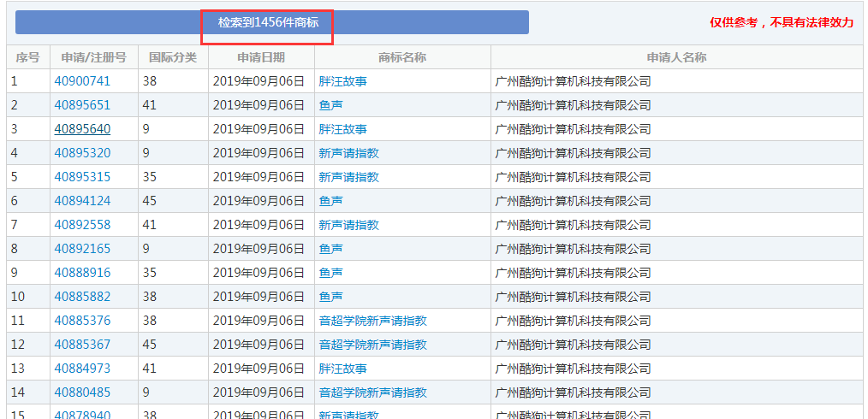Click the 申请日期 column header
Image resolution: width=868 pixels, height=419 pixels.
click(x=261, y=57)
